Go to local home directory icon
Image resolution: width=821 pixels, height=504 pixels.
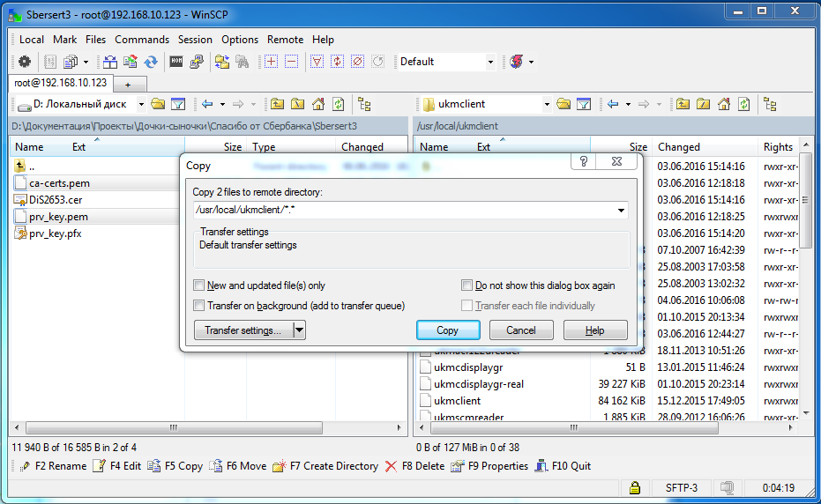coord(318,104)
